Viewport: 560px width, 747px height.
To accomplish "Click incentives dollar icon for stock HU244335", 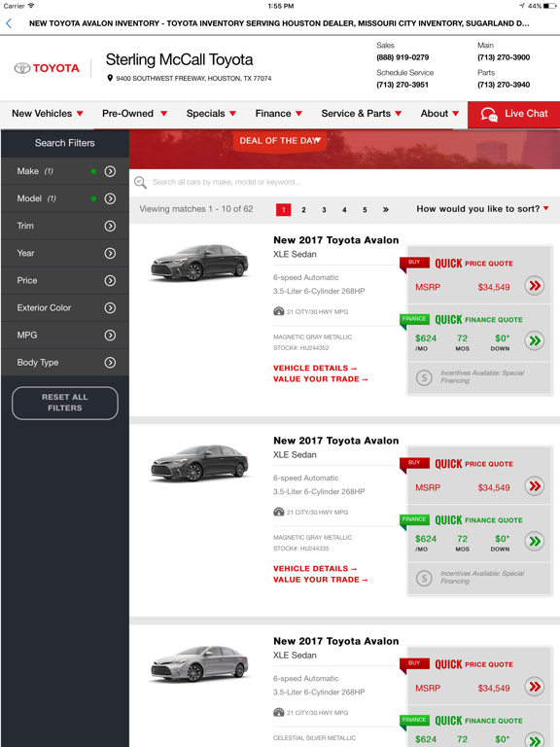I will pyautogui.click(x=424, y=578).
